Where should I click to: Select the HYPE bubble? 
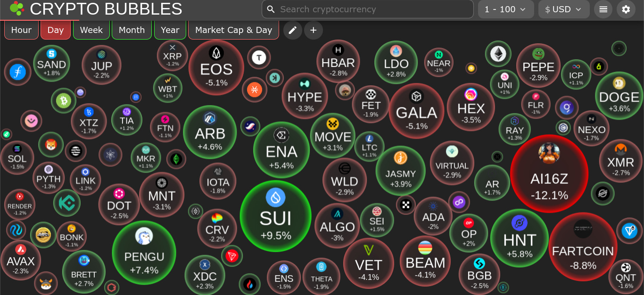(305, 96)
